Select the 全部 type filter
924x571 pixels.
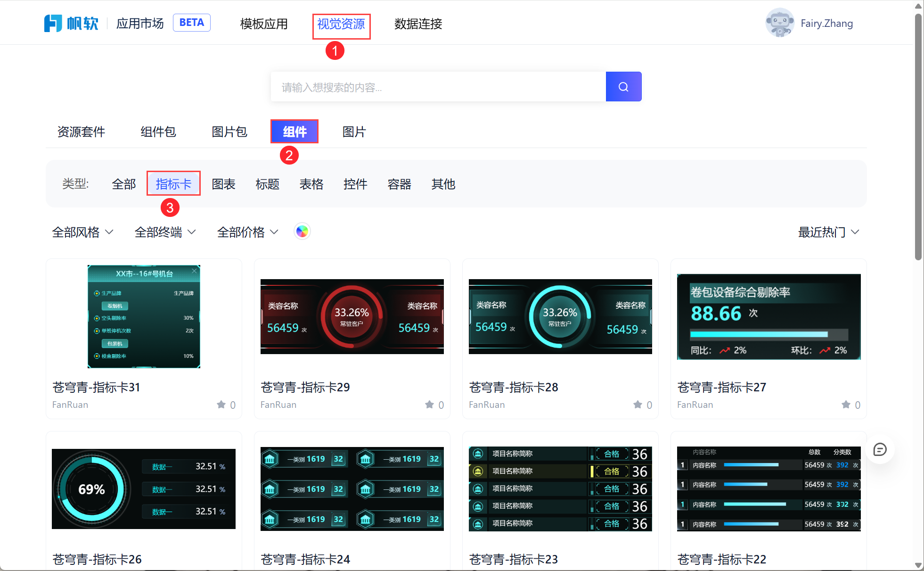tap(123, 184)
